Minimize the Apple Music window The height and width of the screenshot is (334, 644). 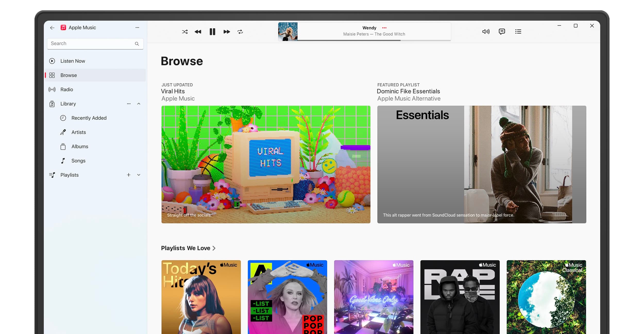[x=559, y=26]
